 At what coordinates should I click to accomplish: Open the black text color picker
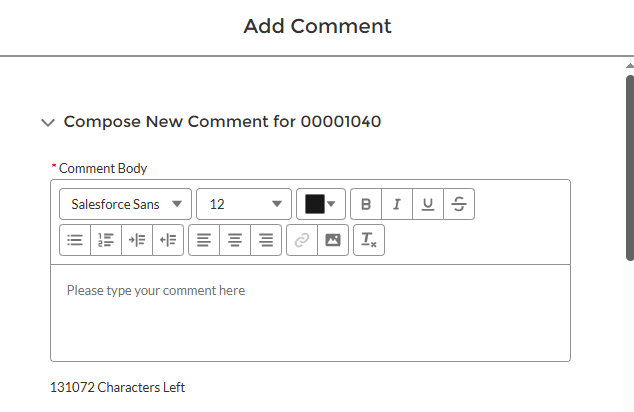pos(321,204)
